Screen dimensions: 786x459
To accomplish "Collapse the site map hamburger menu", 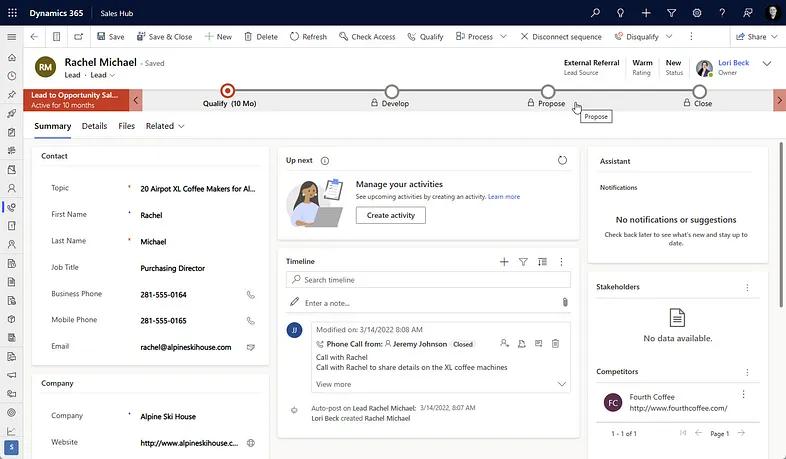I will (x=12, y=37).
